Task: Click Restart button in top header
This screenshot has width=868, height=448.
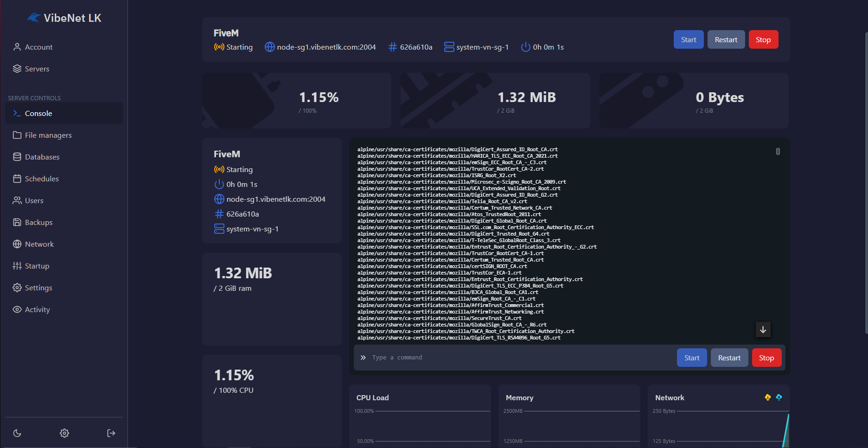Action: pos(726,39)
